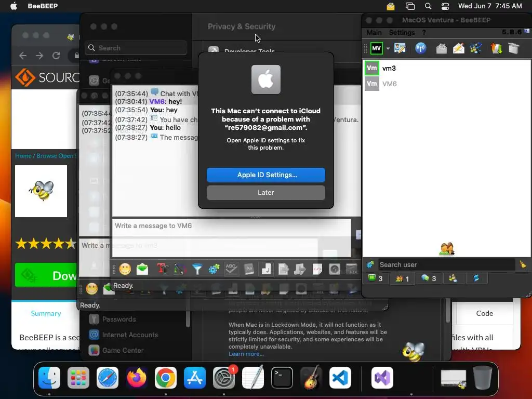The image size is (532, 399).
Task: Click the gray shared box icon in BeeBEEP toolbar
Action: (514, 48)
